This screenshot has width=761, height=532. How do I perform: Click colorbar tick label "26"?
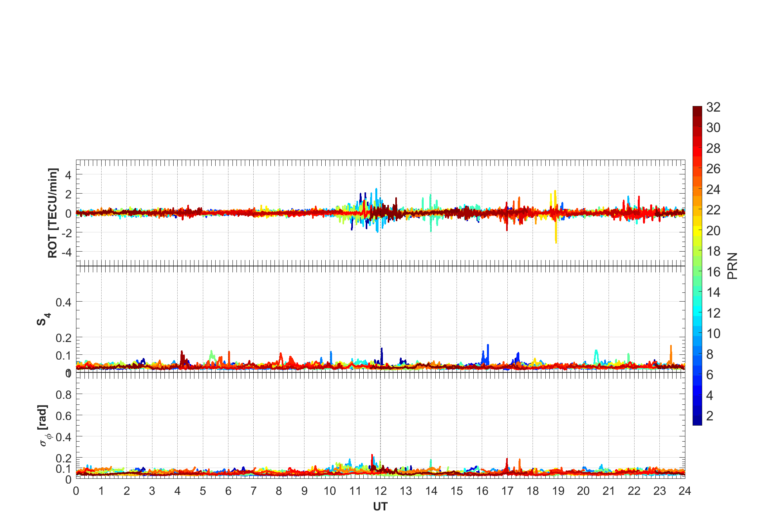[713, 169]
